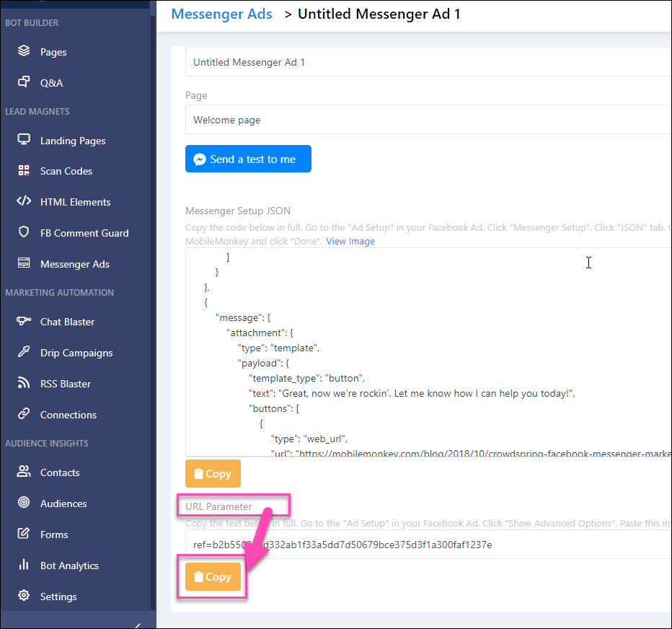Open the Page dropdown showing Welcome page

tap(428, 120)
